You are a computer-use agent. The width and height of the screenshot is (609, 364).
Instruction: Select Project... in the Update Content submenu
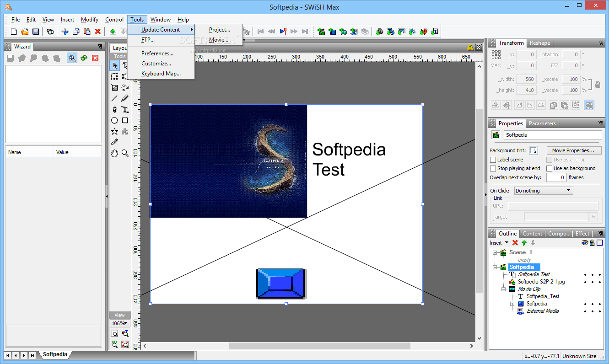(x=219, y=30)
